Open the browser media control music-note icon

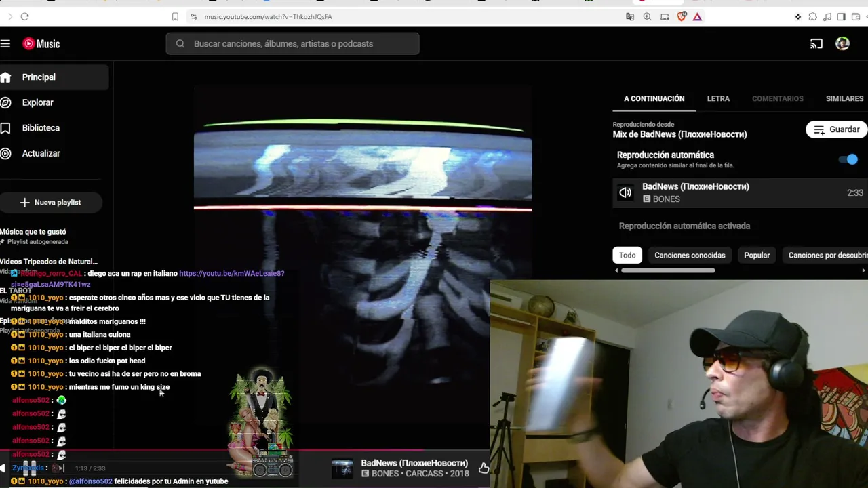click(x=827, y=16)
